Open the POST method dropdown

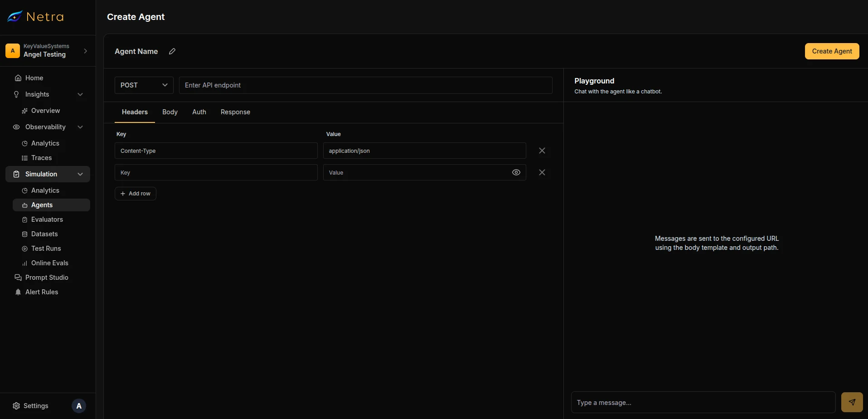pos(144,85)
